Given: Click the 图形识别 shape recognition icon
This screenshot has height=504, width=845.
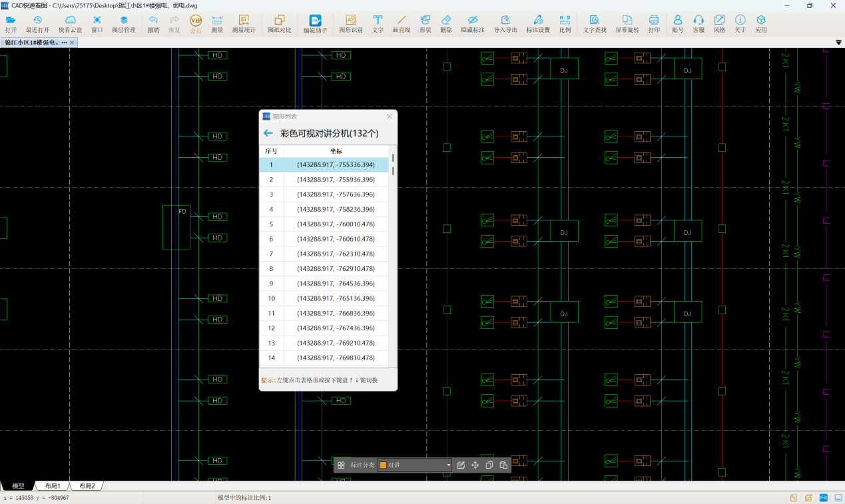Looking at the screenshot, I should pyautogui.click(x=351, y=24).
